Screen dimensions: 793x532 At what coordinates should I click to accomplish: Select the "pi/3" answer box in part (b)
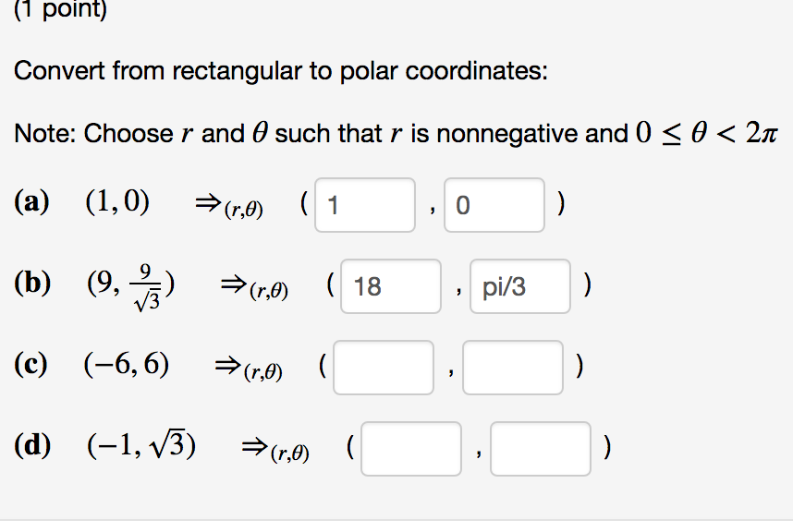pos(519,286)
